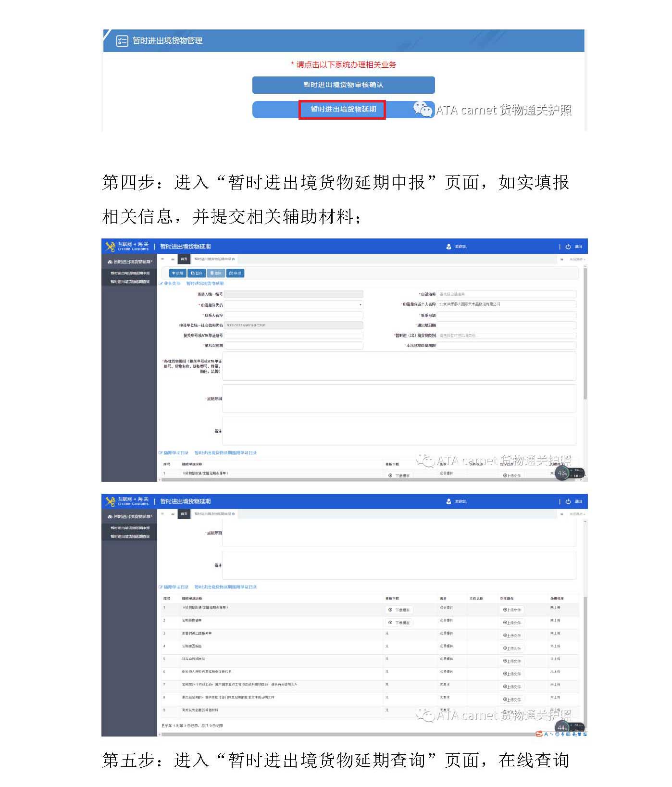The image size is (672, 787).
Task: Click 下载模板 for row 1 in attachment table
Action: [x=399, y=610]
